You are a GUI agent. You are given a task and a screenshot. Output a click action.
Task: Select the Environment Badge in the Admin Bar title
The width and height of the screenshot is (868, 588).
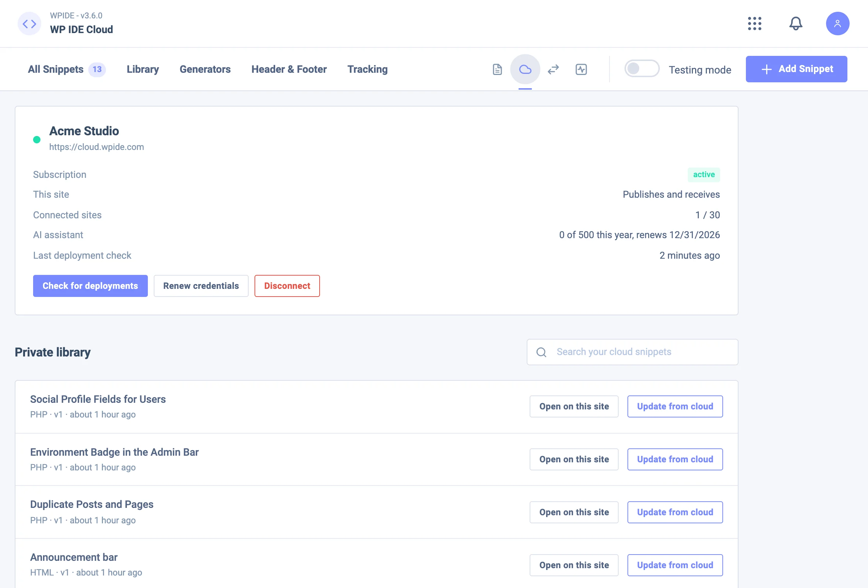tap(114, 452)
